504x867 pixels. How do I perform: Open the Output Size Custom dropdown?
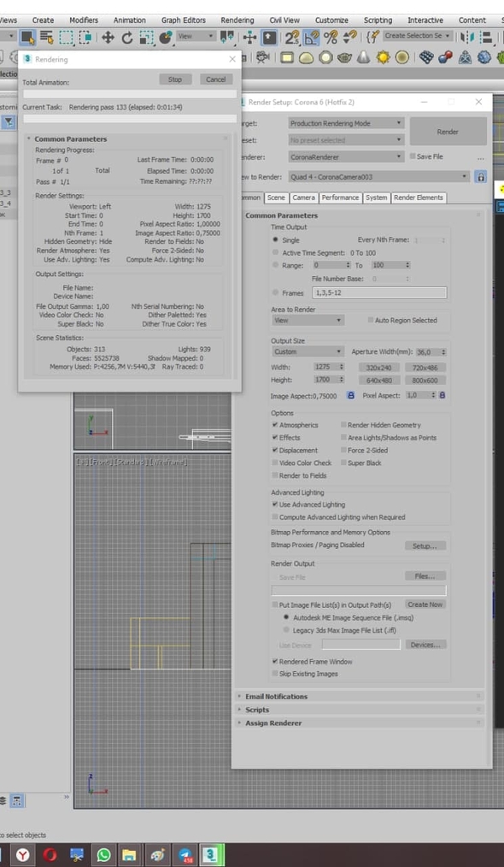tap(308, 351)
